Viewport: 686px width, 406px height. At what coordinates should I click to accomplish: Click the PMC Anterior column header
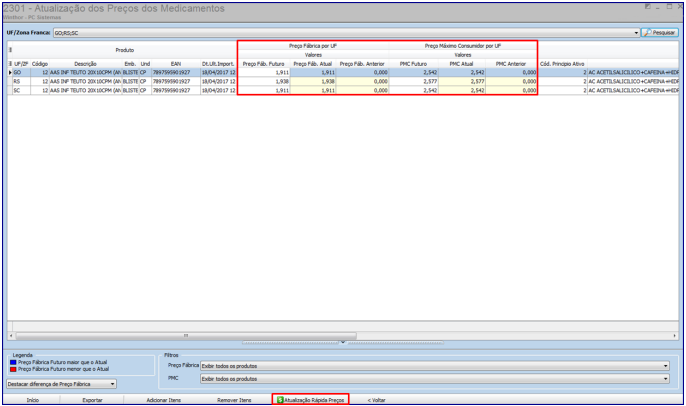(511, 64)
